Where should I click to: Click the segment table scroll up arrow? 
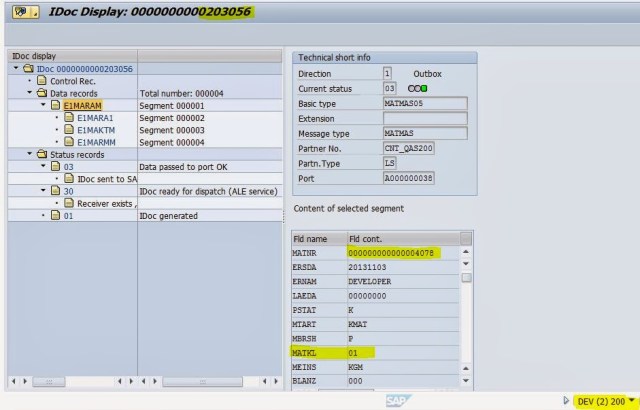pyautogui.click(x=466, y=252)
